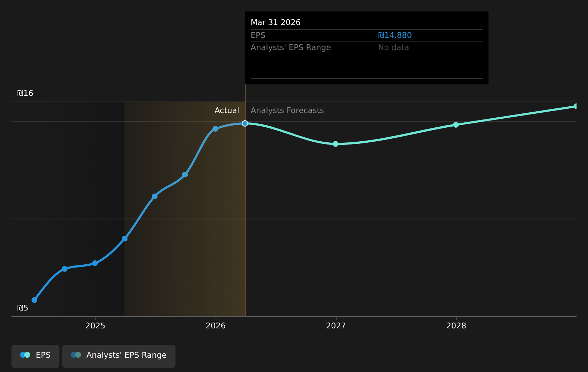The width and height of the screenshot is (588, 372).
Task: Click the early 2027 forecast data point
Action: pyautogui.click(x=336, y=144)
